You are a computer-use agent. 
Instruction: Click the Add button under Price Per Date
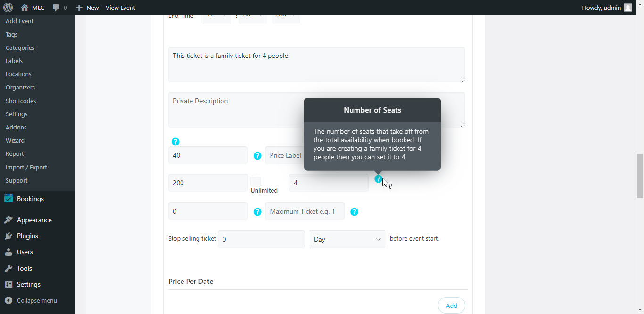[452, 306]
